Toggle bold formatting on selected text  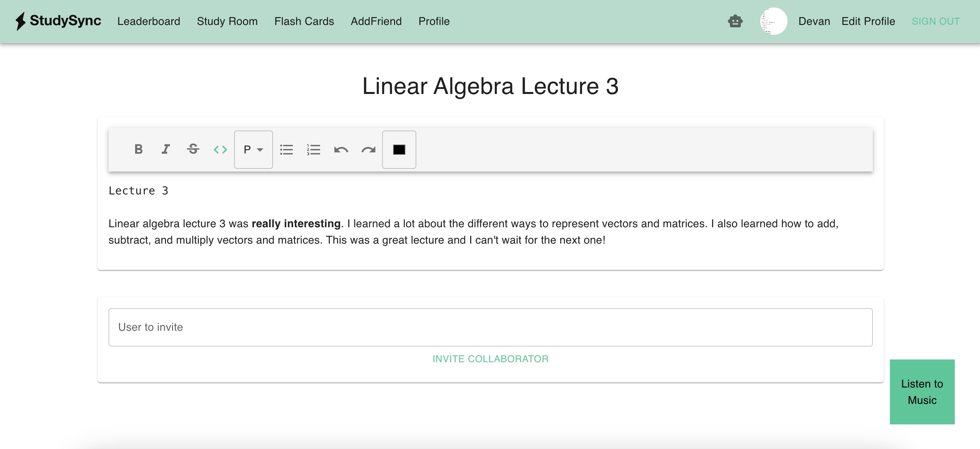[x=137, y=149]
